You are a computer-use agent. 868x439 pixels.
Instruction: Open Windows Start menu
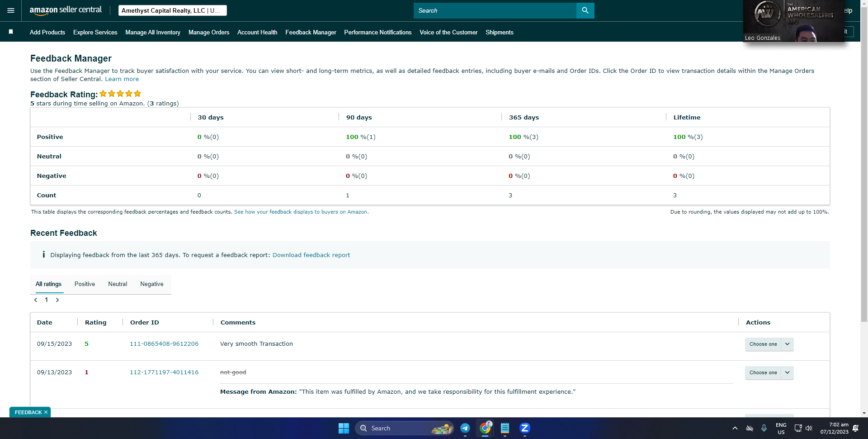coord(344,428)
